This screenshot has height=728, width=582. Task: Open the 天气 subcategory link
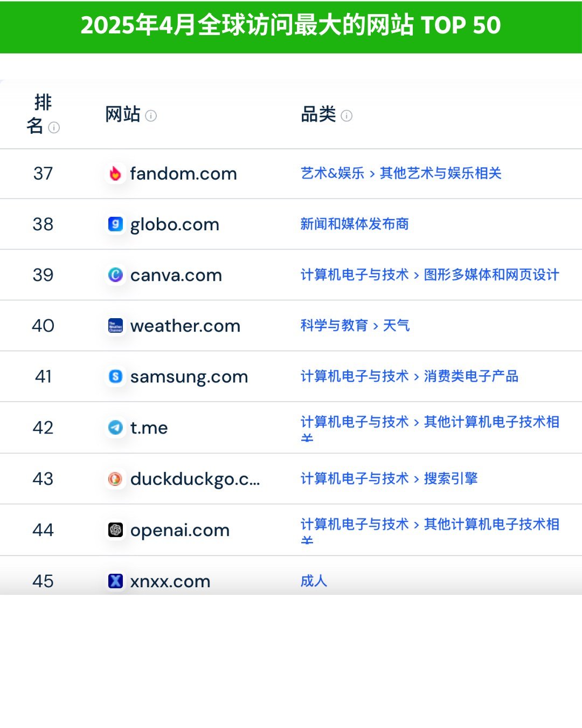pos(396,325)
